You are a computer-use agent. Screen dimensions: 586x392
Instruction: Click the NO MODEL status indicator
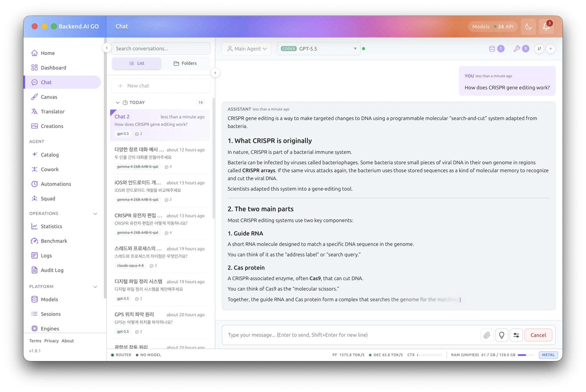(148, 355)
